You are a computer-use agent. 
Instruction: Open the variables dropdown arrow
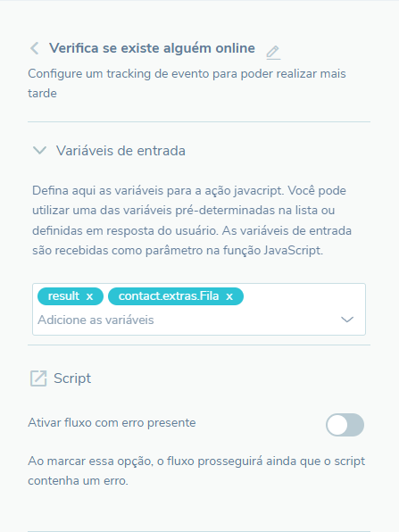(x=347, y=320)
